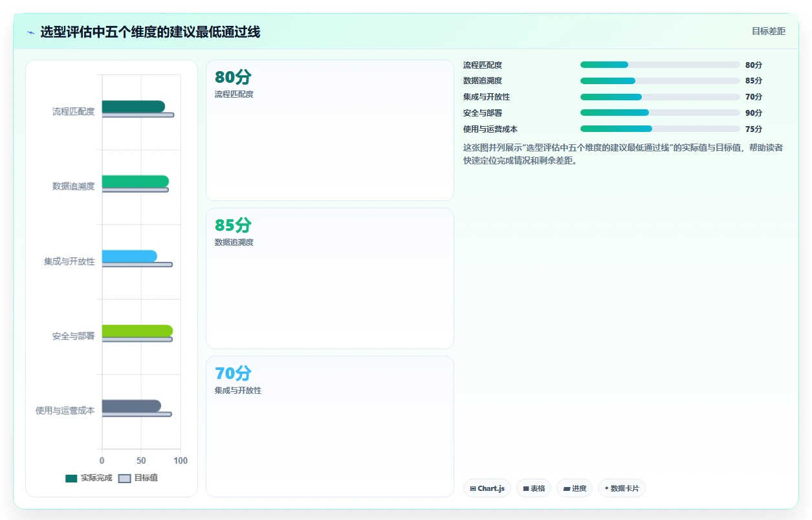The image size is (812, 520).
Task: Click the 70分 value in progress list
Action: 754,97
